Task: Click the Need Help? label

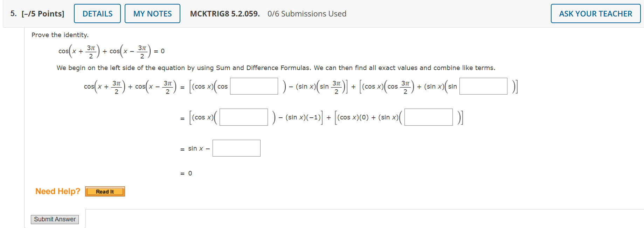Action: tap(57, 191)
